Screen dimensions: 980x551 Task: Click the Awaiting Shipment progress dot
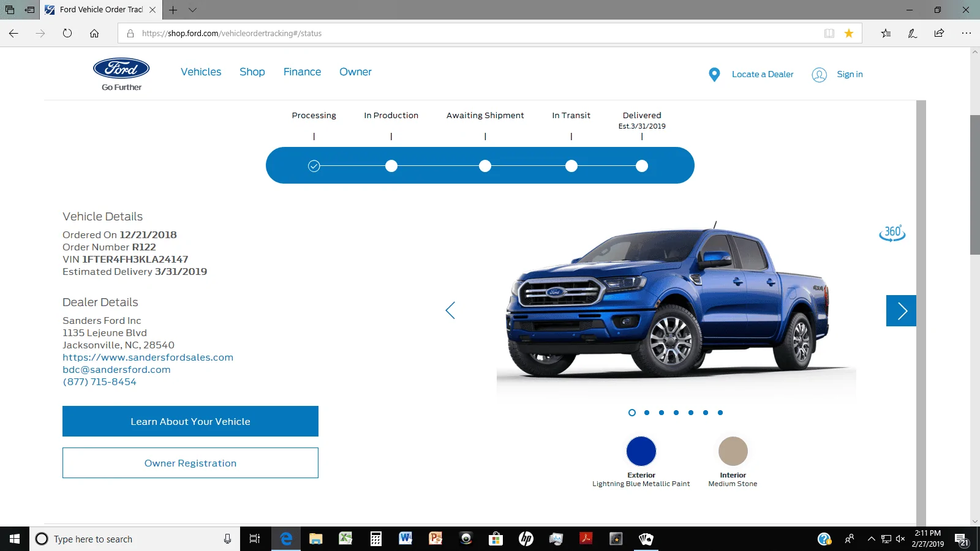point(485,166)
